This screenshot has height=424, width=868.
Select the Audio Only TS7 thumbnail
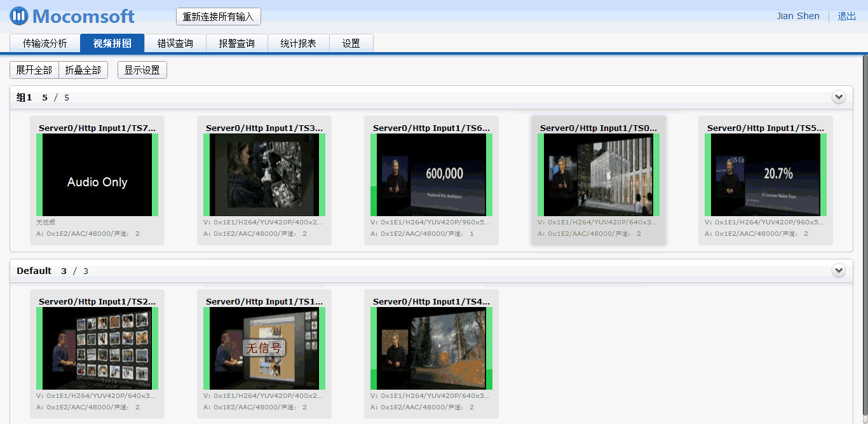pos(97,175)
